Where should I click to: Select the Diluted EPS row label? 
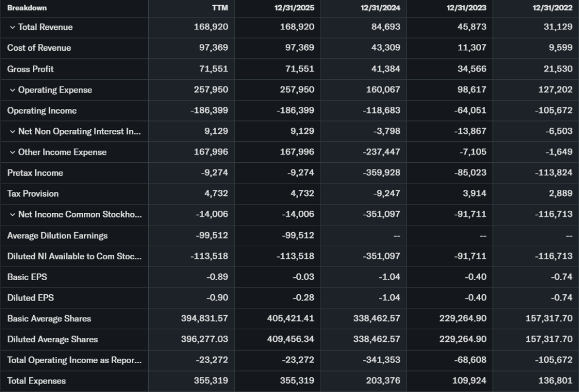[31, 298]
